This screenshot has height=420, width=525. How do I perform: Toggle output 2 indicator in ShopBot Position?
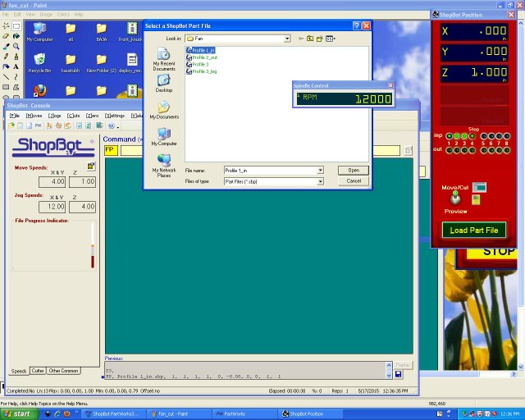click(x=457, y=150)
